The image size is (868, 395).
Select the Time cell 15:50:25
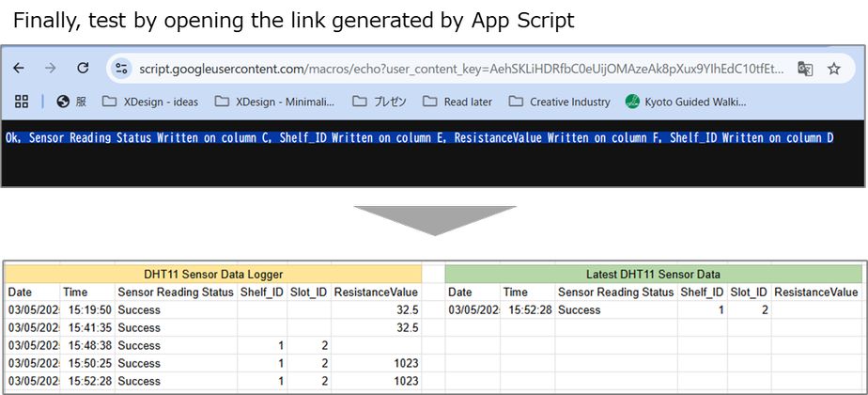click(87, 363)
